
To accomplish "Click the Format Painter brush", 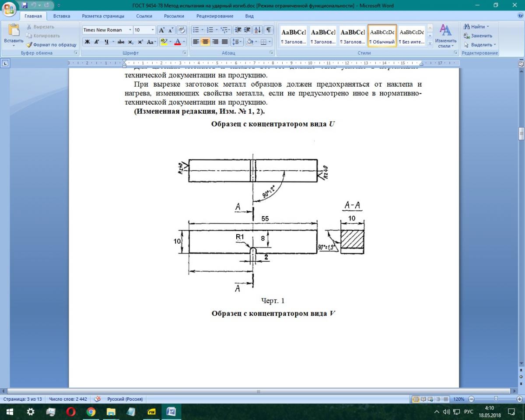I will [x=51, y=45].
